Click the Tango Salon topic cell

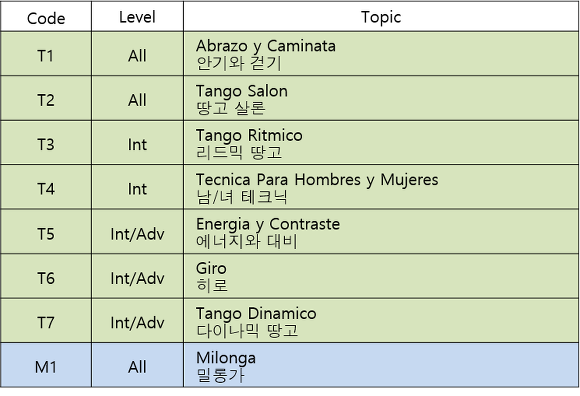click(381, 98)
